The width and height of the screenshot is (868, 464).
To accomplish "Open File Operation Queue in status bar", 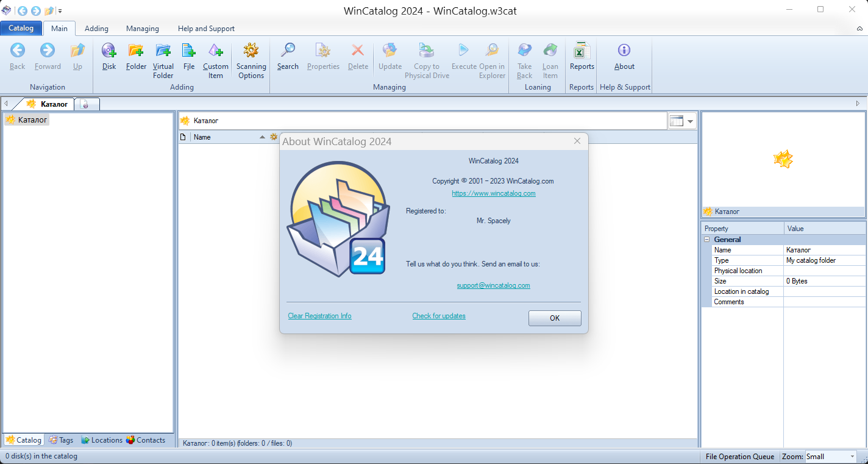I will click(740, 457).
